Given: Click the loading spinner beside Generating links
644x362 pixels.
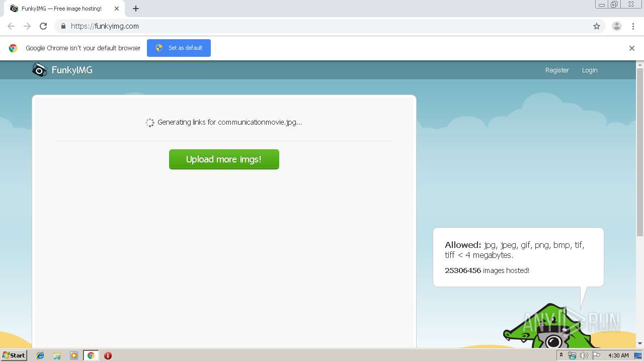Looking at the screenshot, I should pyautogui.click(x=150, y=123).
